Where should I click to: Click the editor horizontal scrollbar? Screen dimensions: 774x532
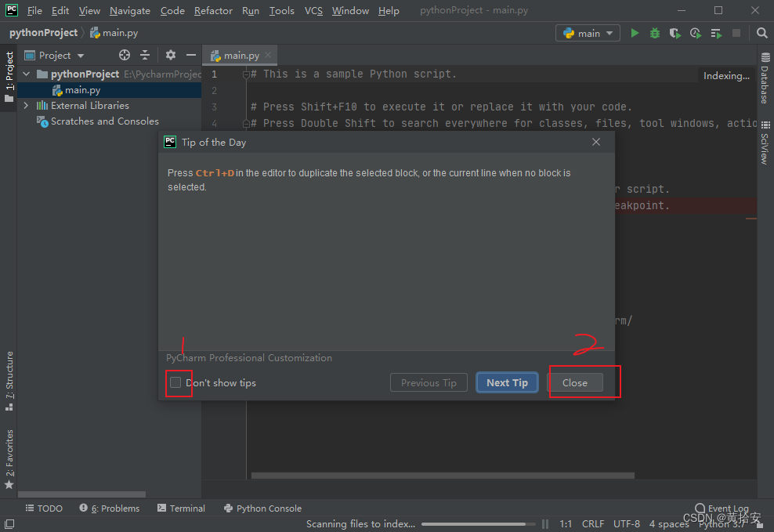click(x=443, y=476)
